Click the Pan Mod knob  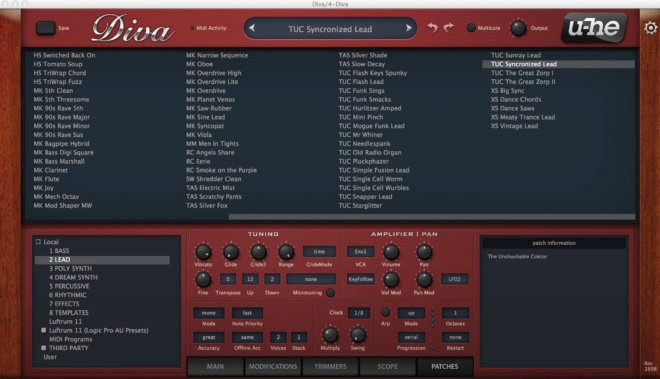point(424,280)
